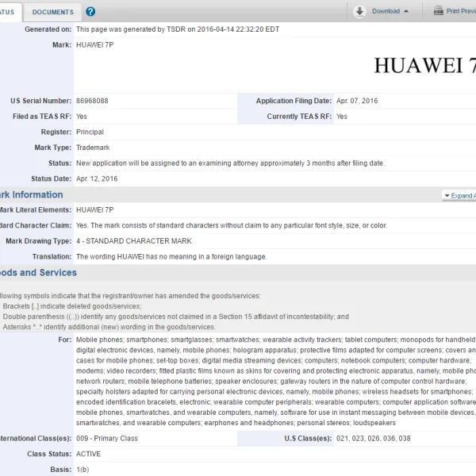Click the Mark Type value Trademark

[x=93, y=148]
